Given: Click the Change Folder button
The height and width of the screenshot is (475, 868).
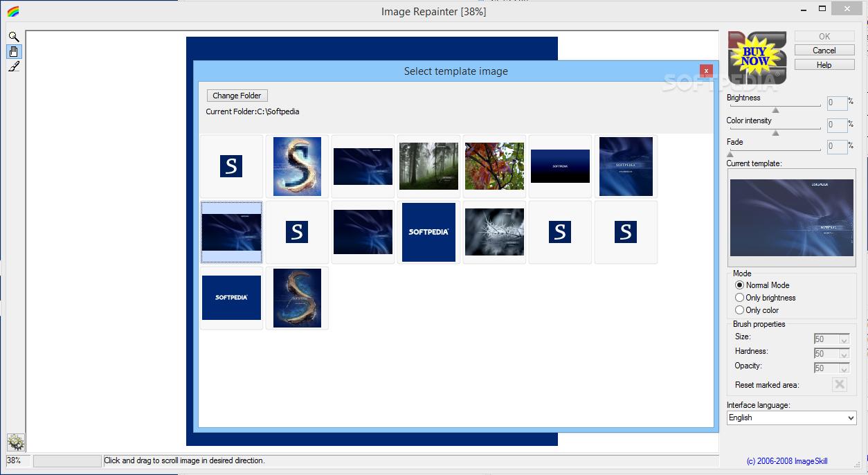Looking at the screenshot, I should pos(237,96).
